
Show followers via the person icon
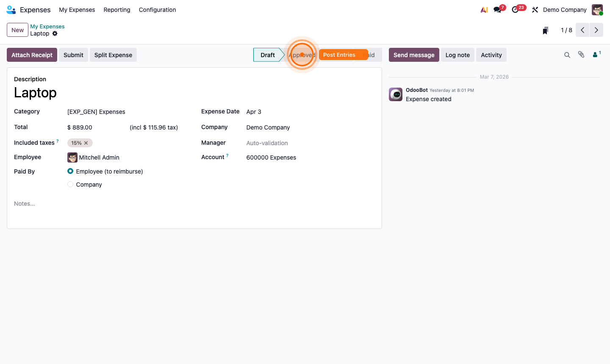pyautogui.click(x=595, y=55)
